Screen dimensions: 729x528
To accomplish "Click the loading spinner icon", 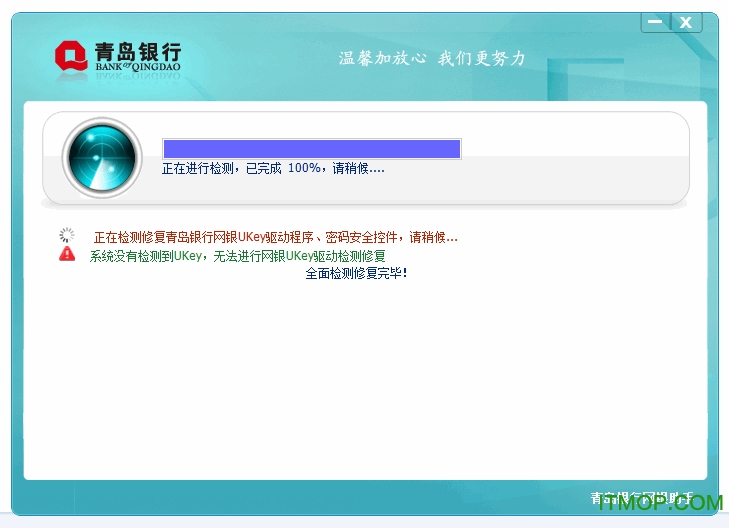I will pyautogui.click(x=67, y=235).
